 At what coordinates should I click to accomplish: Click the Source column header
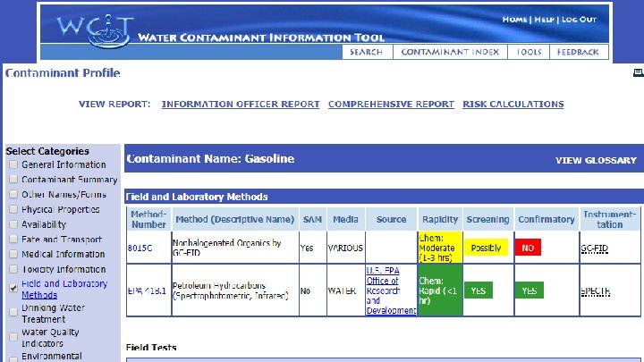pyautogui.click(x=392, y=219)
